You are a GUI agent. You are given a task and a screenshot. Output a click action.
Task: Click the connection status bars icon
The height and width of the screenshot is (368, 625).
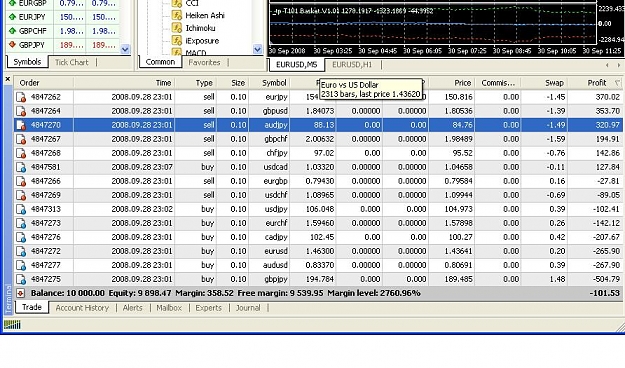tap(12, 325)
